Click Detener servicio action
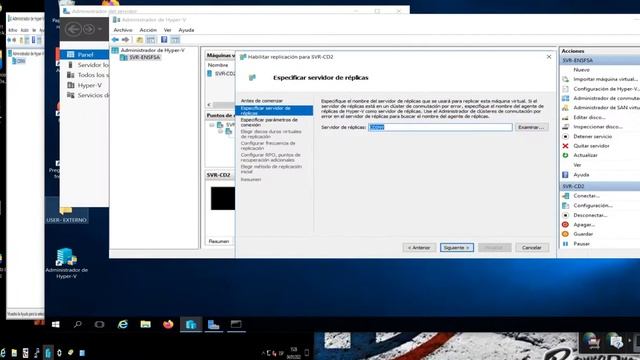640x360 pixels. [592, 137]
